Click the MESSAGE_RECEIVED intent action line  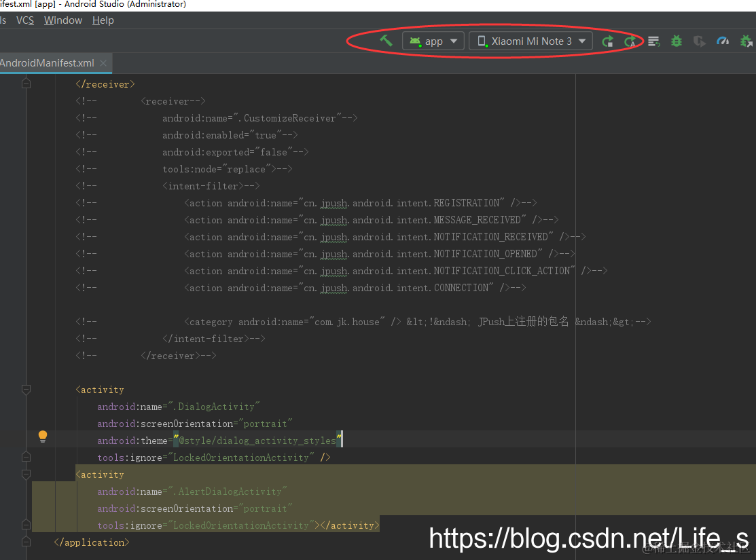click(x=317, y=220)
